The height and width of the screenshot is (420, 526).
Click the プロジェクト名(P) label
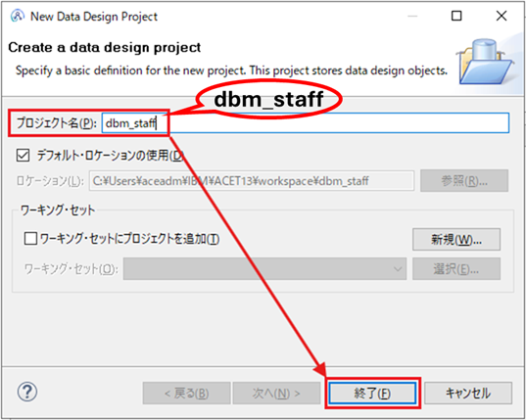click(x=57, y=123)
